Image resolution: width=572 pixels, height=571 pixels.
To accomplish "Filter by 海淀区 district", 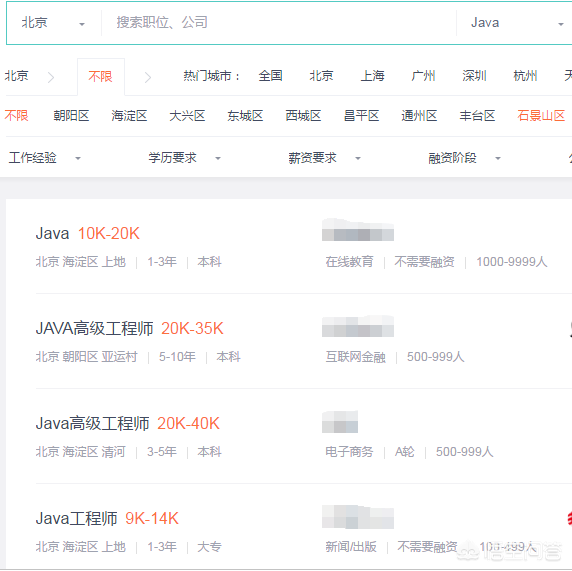I will coord(129,116).
